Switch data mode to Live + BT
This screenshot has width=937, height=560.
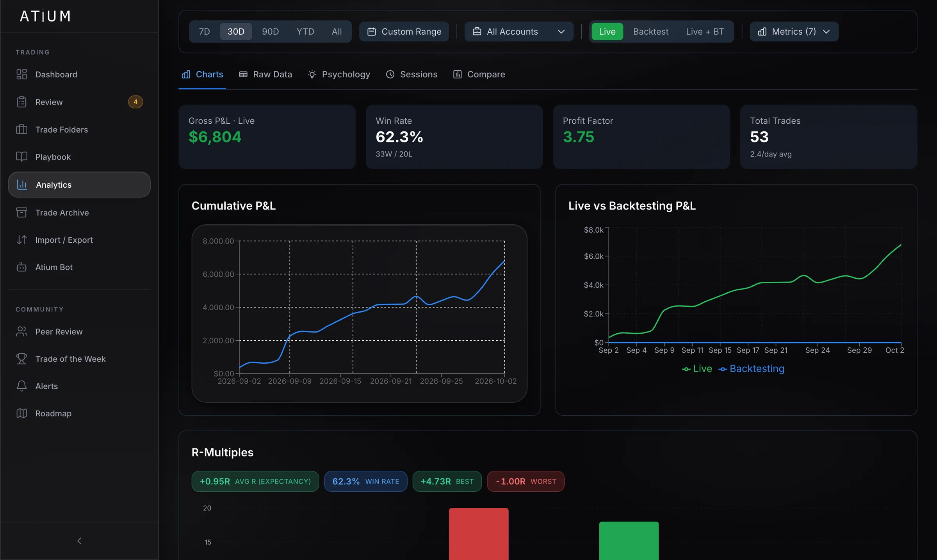pos(705,32)
